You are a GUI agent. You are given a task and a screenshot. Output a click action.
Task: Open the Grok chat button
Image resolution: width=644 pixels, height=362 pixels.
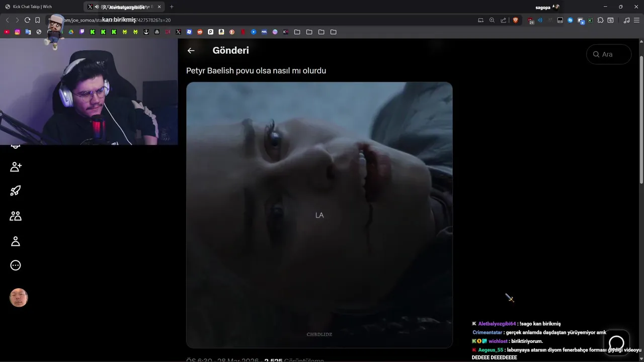click(x=616, y=342)
